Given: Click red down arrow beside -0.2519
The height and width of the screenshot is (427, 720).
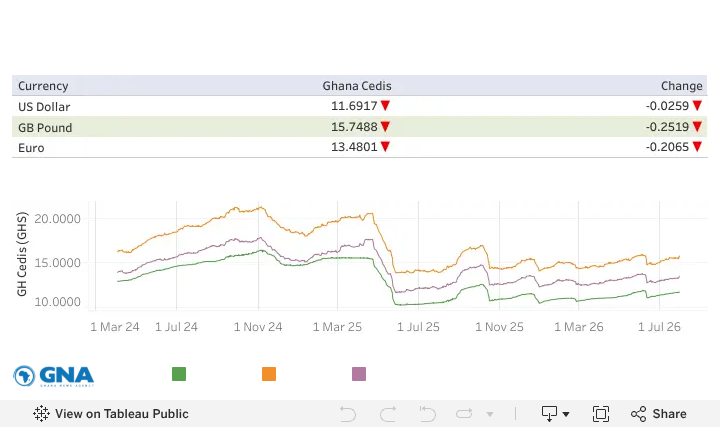Looking at the screenshot, I should pyautogui.click(x=697, y=126).
